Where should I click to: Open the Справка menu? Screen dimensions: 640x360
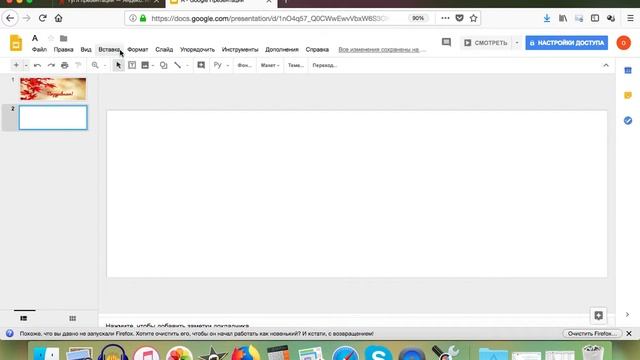pyautogui.click(x=317, y=49)
